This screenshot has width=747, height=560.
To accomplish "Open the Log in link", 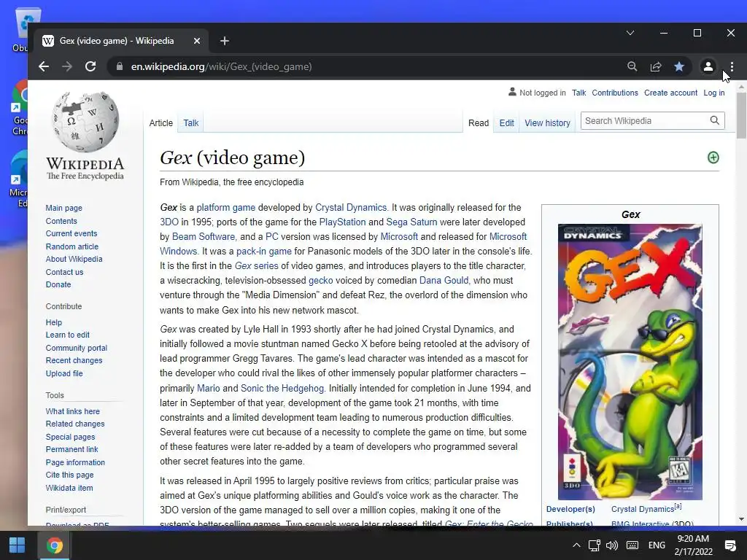I will 713,93.
